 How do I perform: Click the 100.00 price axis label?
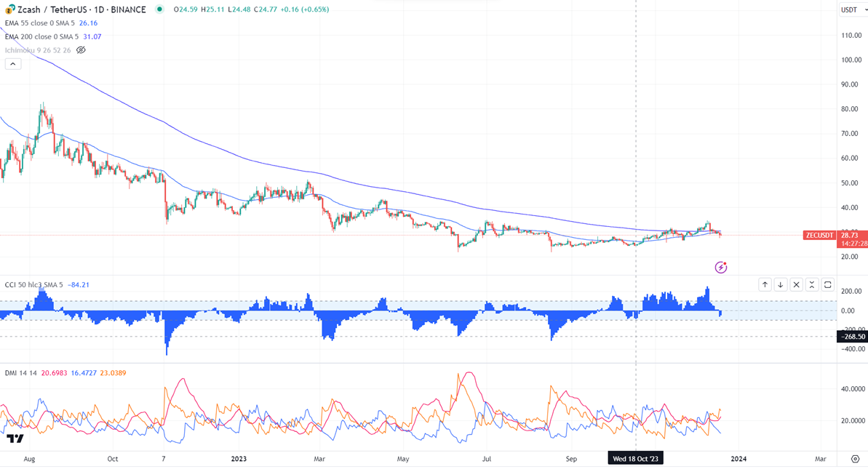click(851, 60)
